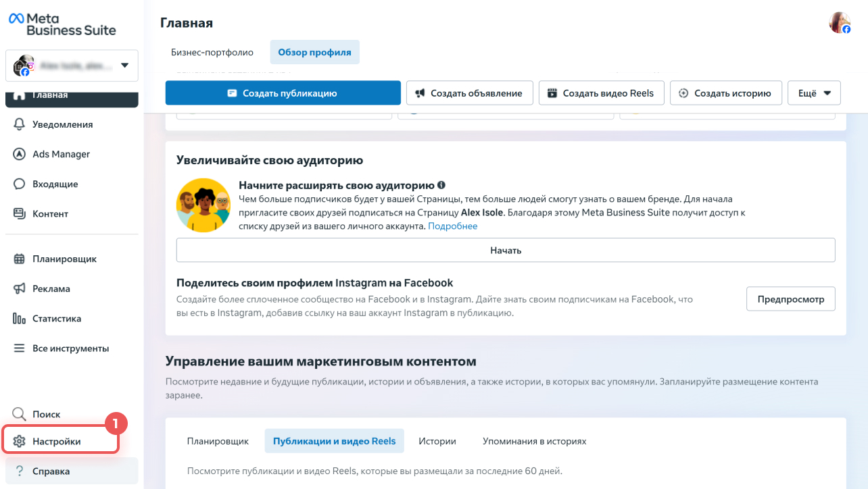The image size is (868, 489).
Task: Open Контент via its sidebar icon
Action: 20,213
